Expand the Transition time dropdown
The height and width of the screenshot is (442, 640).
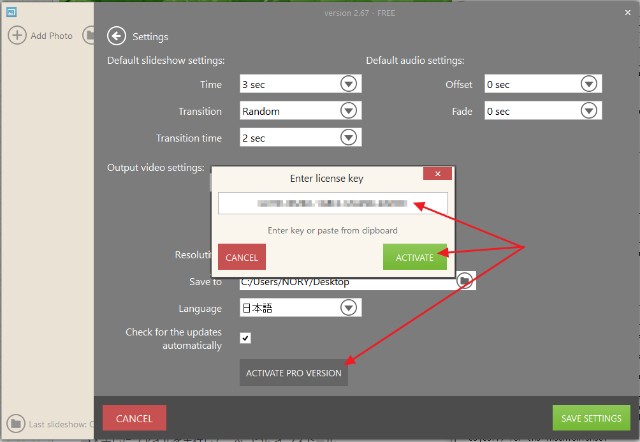tap(348, 137)
